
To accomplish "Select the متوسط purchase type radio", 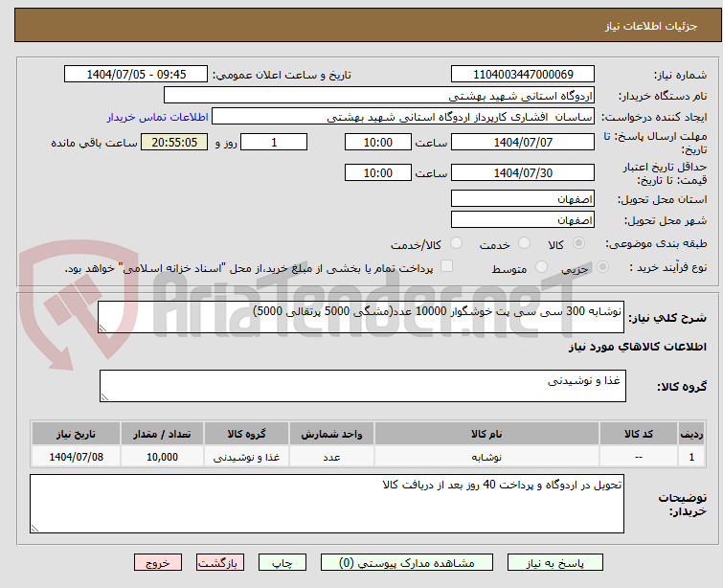I will pos(541,267).
